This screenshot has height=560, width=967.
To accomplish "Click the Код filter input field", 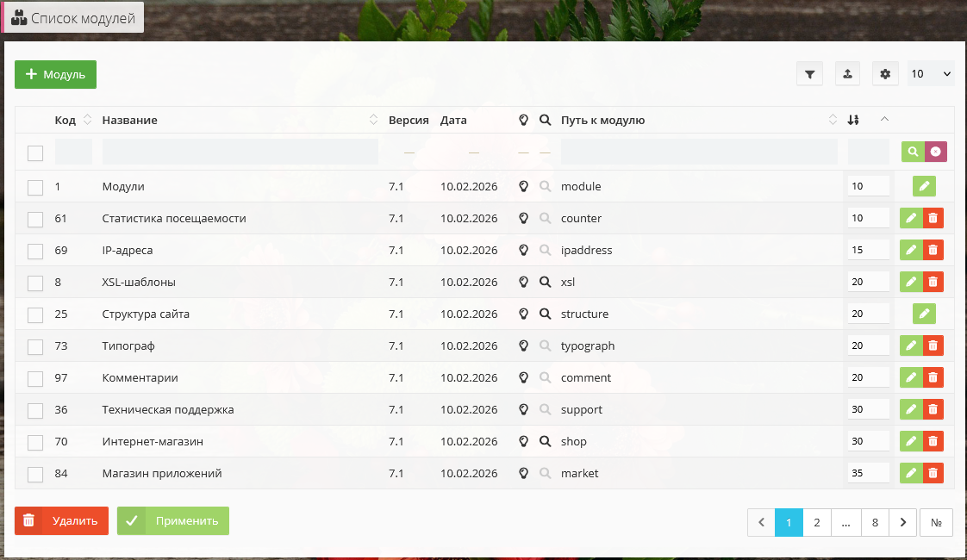I will pyautogui.click(x=73, y=152).
